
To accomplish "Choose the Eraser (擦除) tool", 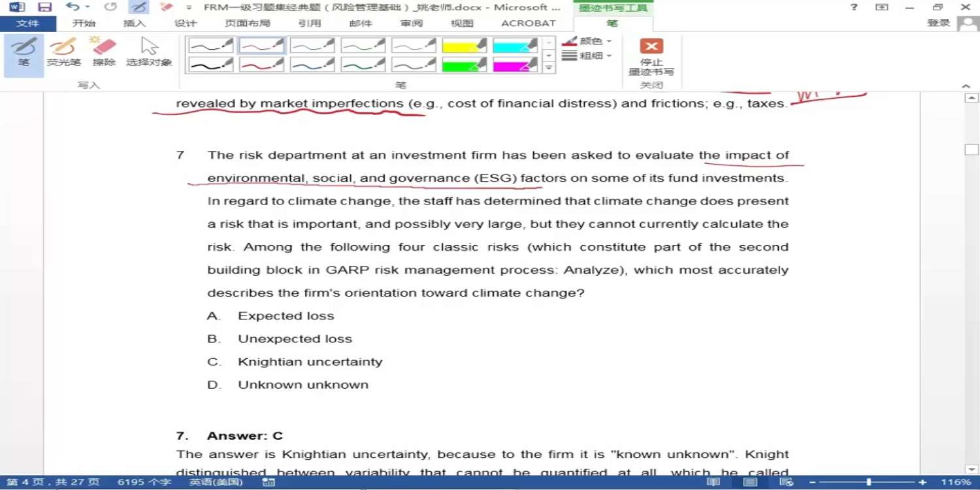I will coord(104,52).
